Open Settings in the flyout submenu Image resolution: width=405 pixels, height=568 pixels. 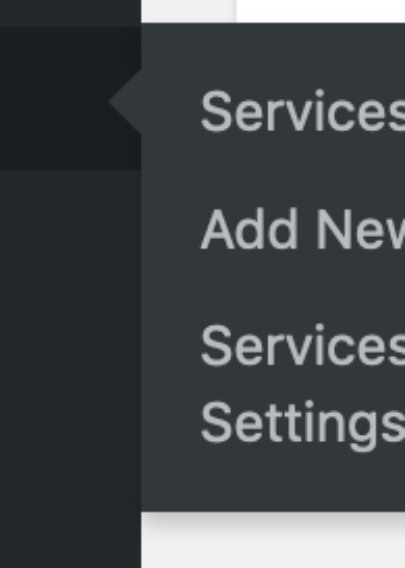coord(303,426)
